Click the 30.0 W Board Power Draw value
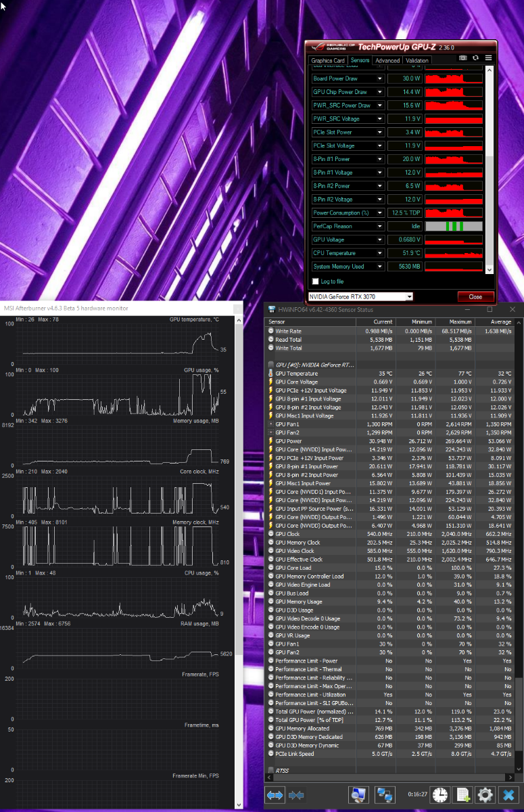524x812 pixels. 405,78
